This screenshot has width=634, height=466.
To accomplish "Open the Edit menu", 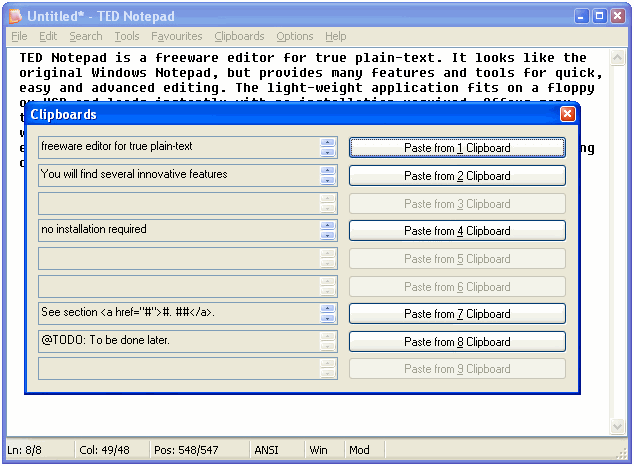I will 48,36.
